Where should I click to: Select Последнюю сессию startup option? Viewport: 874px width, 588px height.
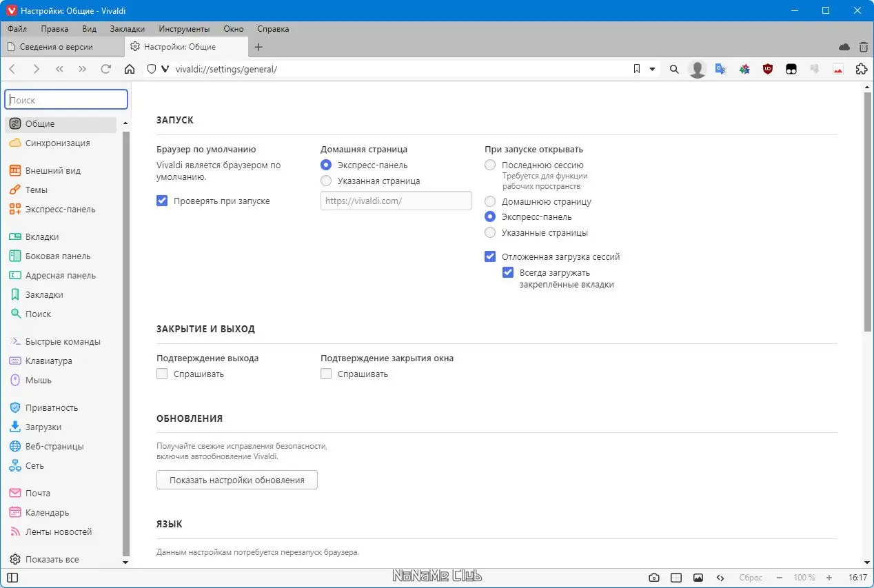(490, 165)
